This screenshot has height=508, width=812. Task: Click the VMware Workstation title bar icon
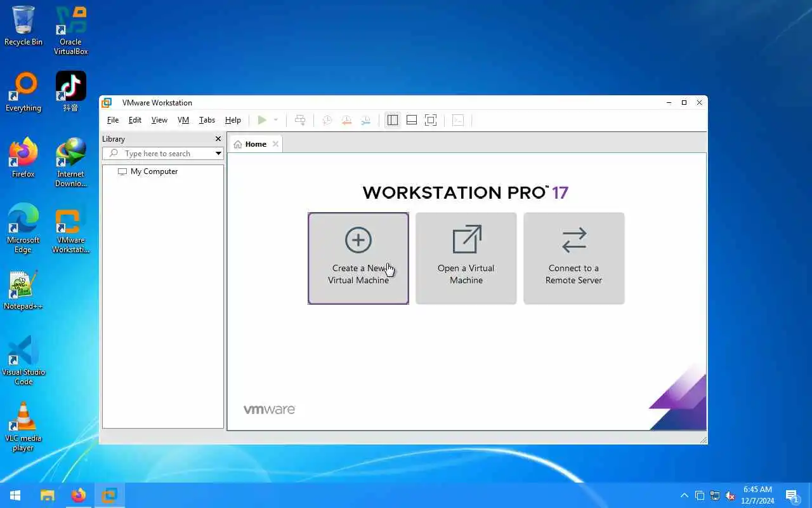point(107,103)
